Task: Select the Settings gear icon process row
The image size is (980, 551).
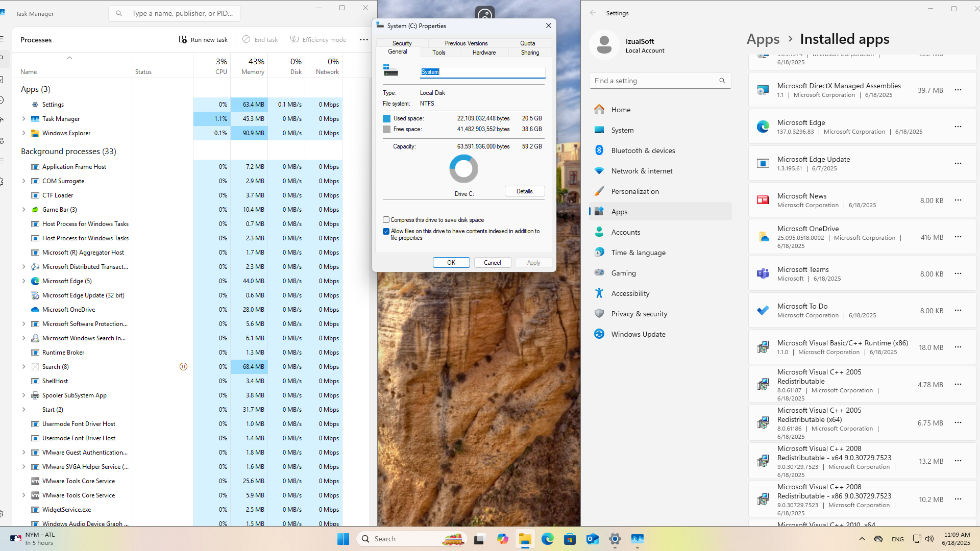Action: click(x=35, y=105)
